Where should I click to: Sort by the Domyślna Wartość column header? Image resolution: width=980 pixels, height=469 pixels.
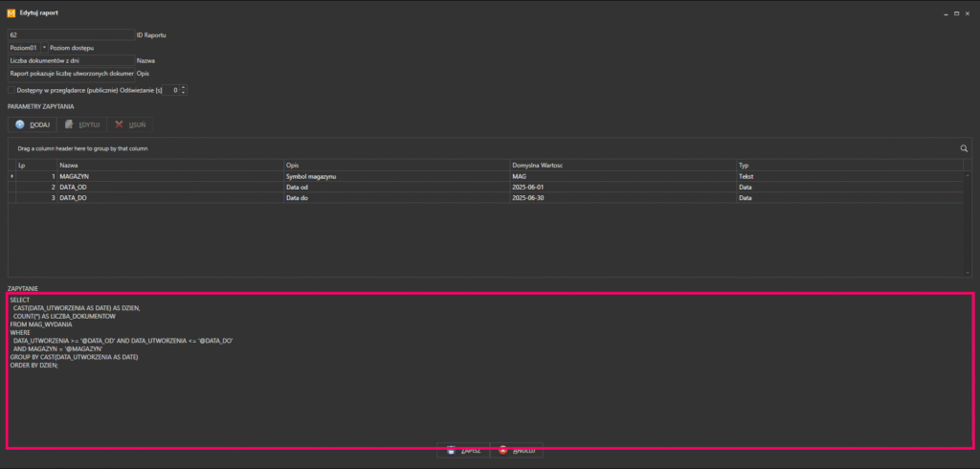coord(622,165)
